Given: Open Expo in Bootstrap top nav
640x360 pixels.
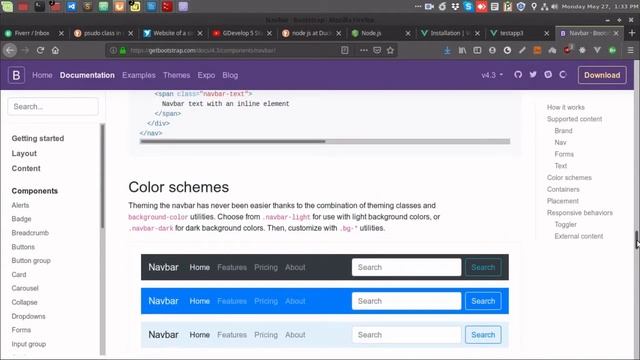Looking at the screenshot, I should (x=206, y=75).
